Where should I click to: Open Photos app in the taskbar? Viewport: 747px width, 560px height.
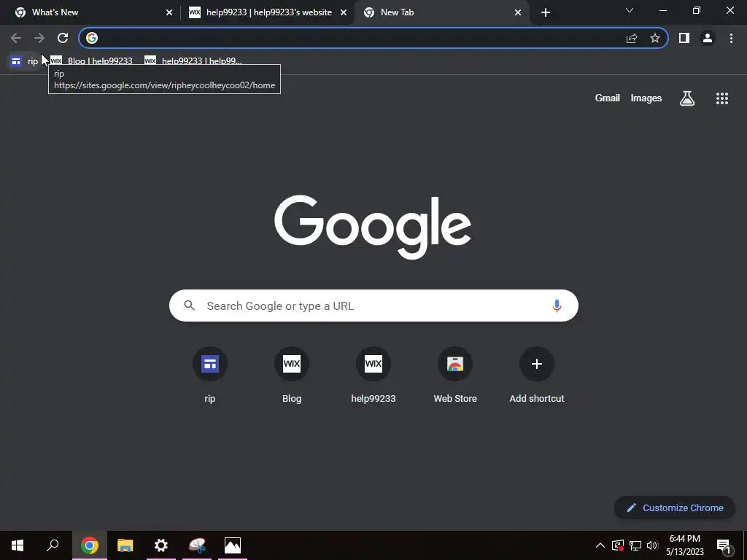pyautogui.click(x=233, y=545)
